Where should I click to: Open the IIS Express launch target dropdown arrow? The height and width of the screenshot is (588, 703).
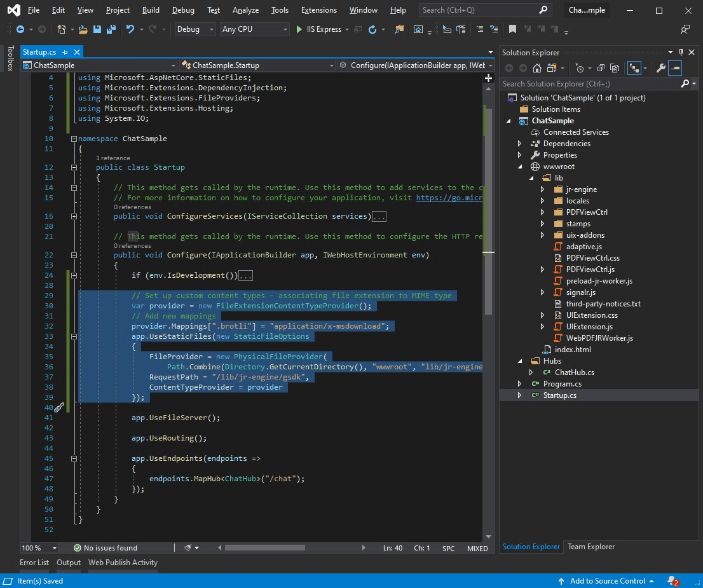[x=347, y=30]
